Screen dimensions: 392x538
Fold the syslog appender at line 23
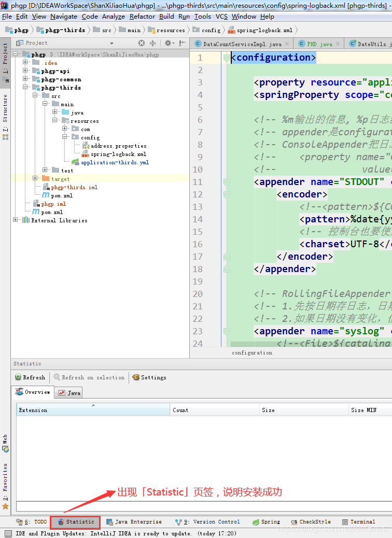[227, 331]
